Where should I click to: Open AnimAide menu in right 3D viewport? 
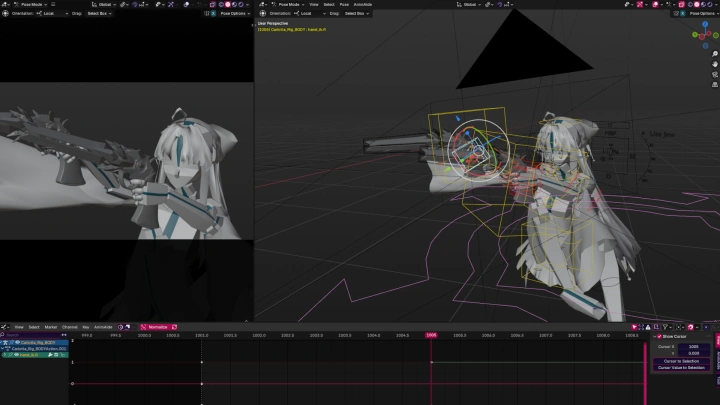(x=363, y=5)
